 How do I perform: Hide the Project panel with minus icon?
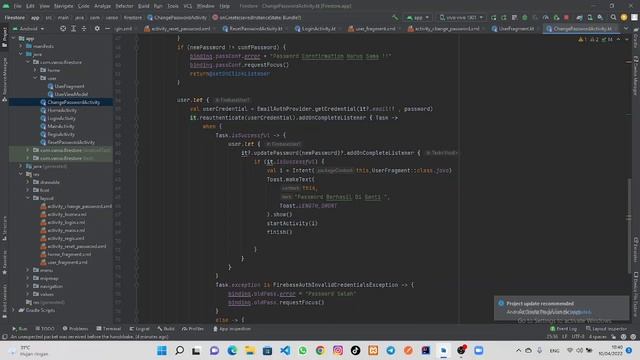[x=107, y=29]
